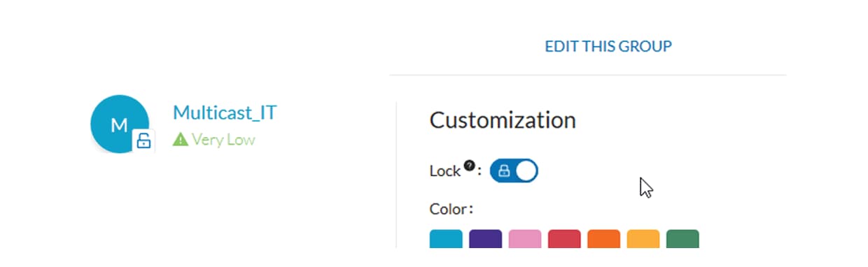868x267 pixels.
Task: Click the unlocked padlock badge on avatar
Action: point(143,141)
